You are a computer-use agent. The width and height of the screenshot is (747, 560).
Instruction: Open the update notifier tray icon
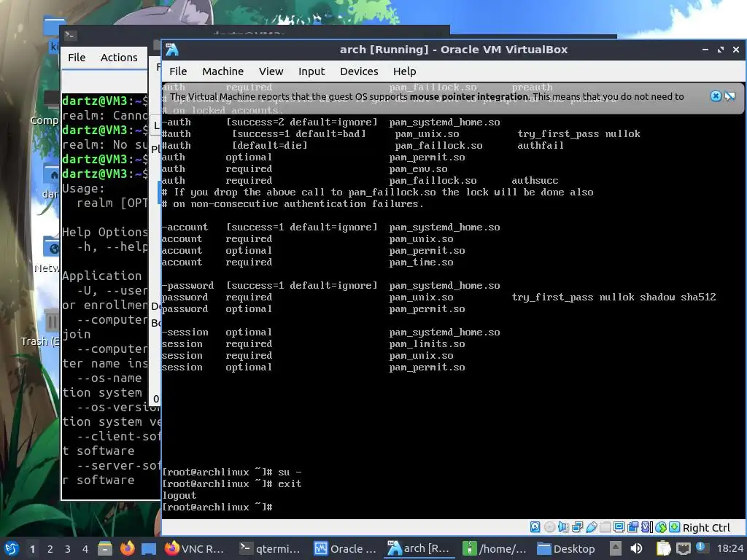(702, 548)
